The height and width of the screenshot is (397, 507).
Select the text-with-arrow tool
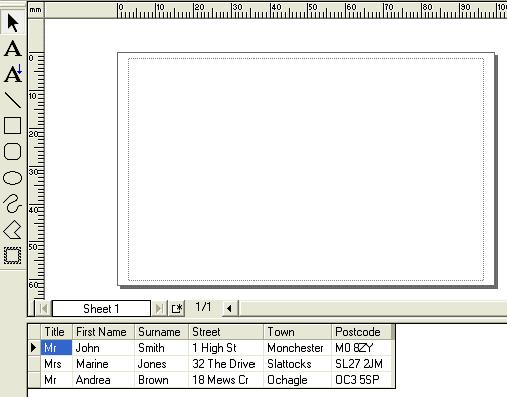coord(13,74)
